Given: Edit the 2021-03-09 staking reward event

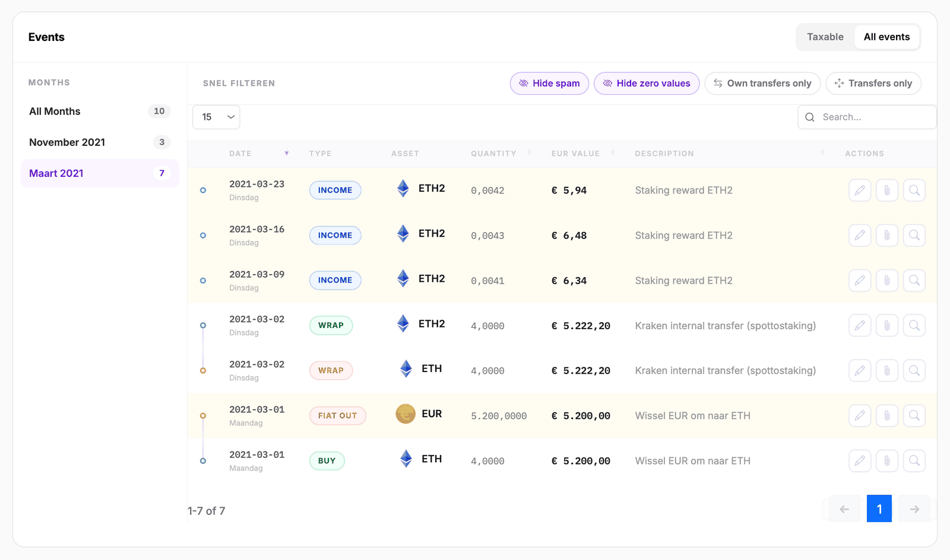Looking at the screenshot, I should (x=860, y=281).
